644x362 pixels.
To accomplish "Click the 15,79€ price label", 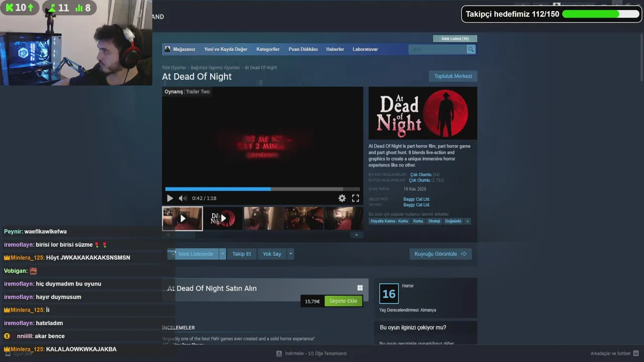I will click(312, 301).
